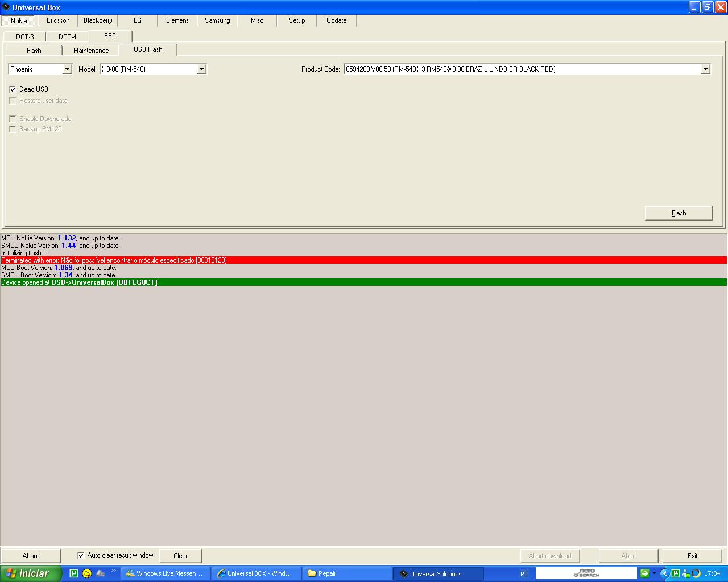Open the Nero Search options dropdown arrow
Image resolution: width=728 pixels, height=582 pixels.
pos(654,573)
